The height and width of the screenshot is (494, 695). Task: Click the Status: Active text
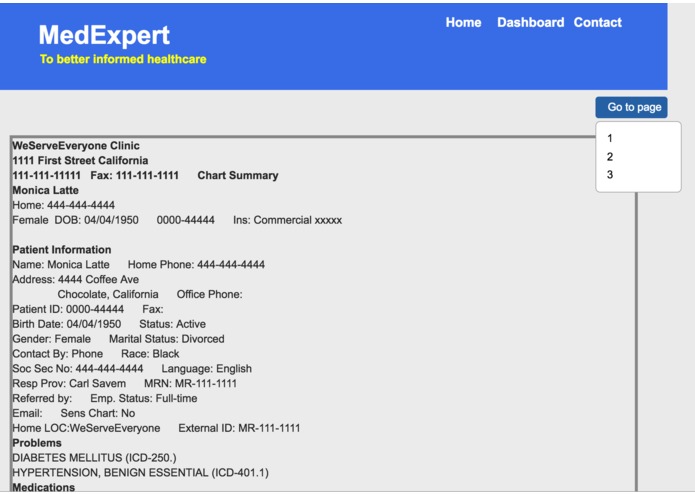pyautogui.click(x=172, y=324)
